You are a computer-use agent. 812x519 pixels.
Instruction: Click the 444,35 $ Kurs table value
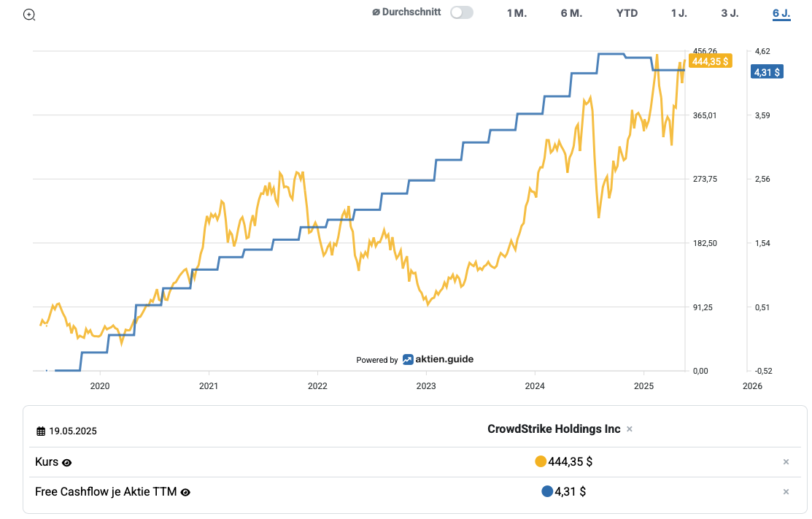(x=571, y=461)
